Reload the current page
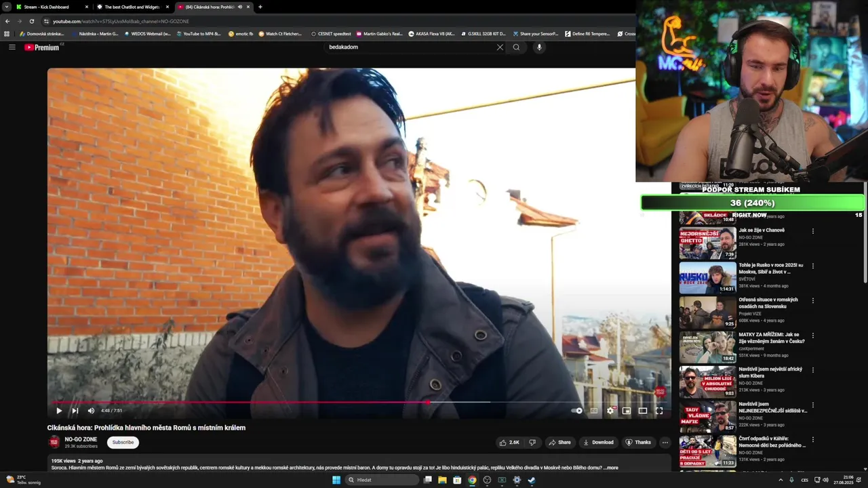The image size is (868, 488). pos(32,21)
